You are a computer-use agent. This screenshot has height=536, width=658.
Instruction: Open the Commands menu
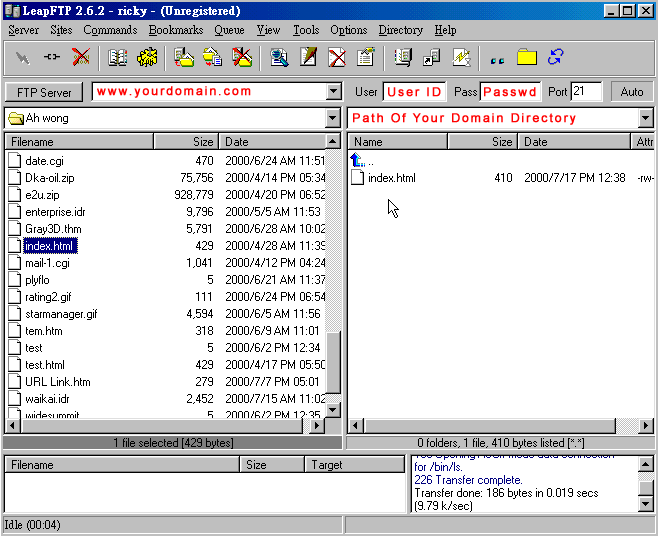(110, 30)
